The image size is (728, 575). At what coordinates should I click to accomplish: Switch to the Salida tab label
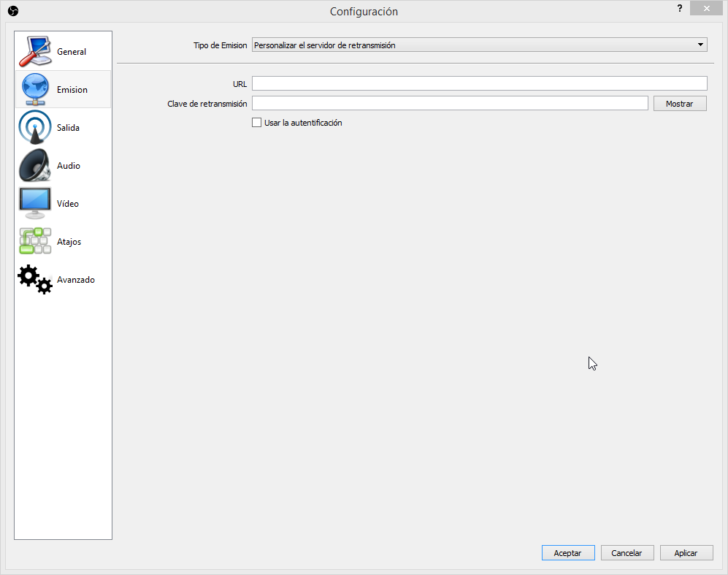[x=68, y=127]
